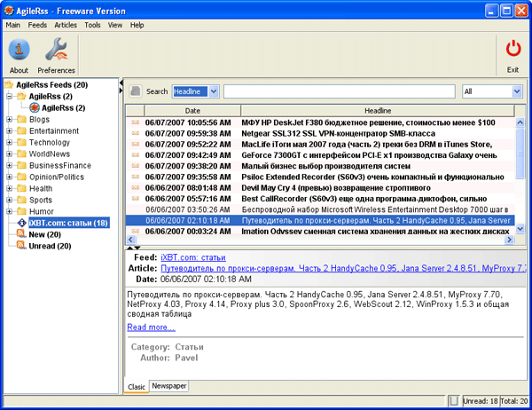Click the Read more... link
Image resolution: width=532 pixels, height=410 pixels.
coord(151,327)
